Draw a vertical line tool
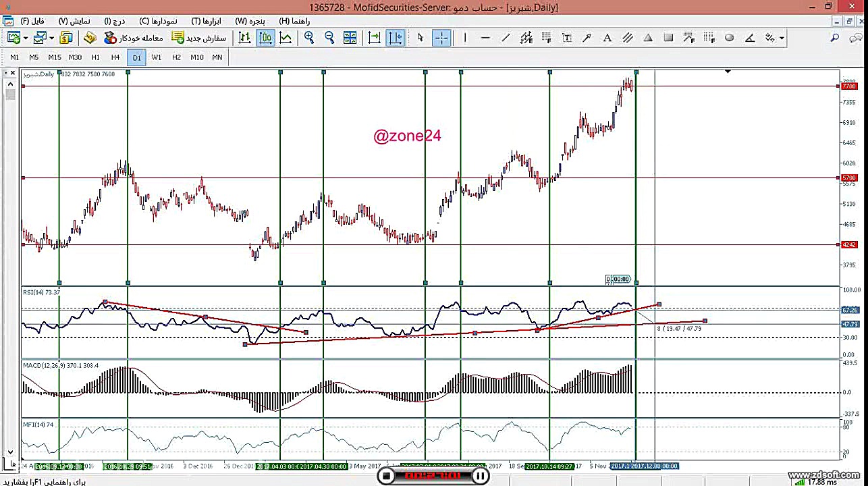The width and height of the screenshot is (868, 486). pyautogui.click(x=464, y=38)
